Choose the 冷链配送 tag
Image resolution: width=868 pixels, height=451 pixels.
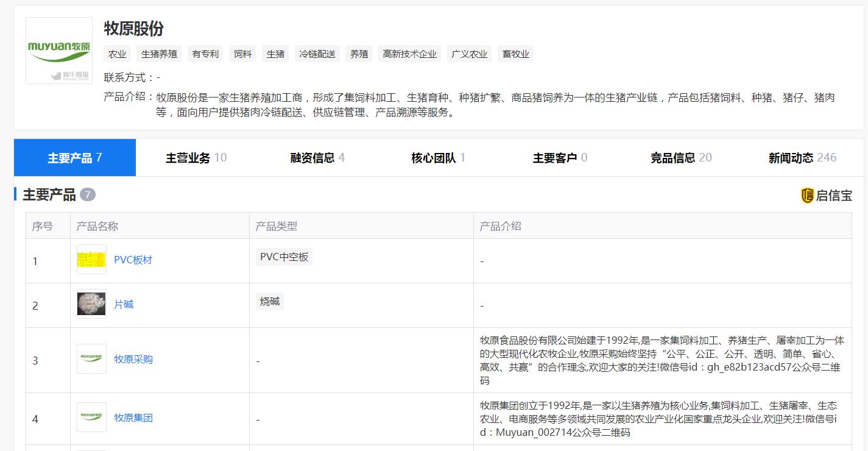[x=317, y=54]
